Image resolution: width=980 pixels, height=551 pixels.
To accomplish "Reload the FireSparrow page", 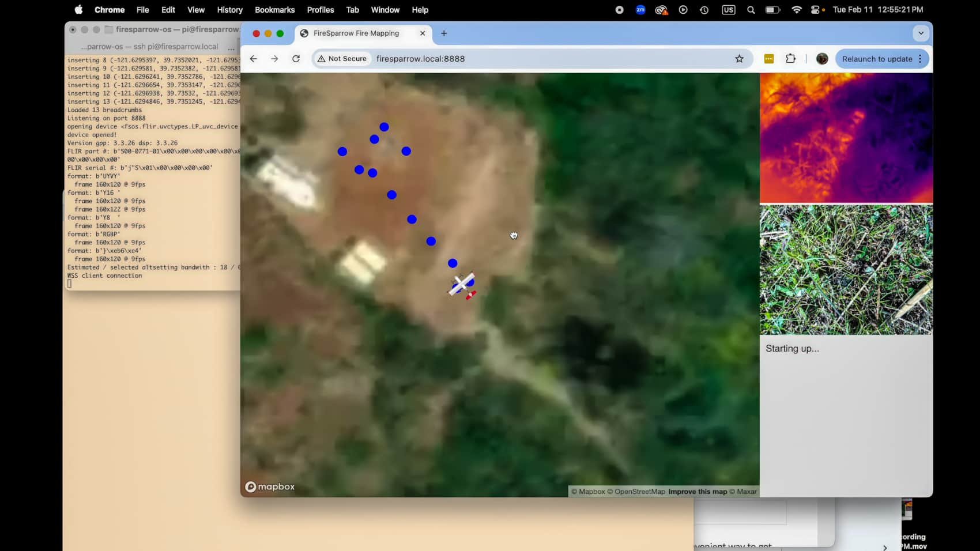I will tap(296, 58).
